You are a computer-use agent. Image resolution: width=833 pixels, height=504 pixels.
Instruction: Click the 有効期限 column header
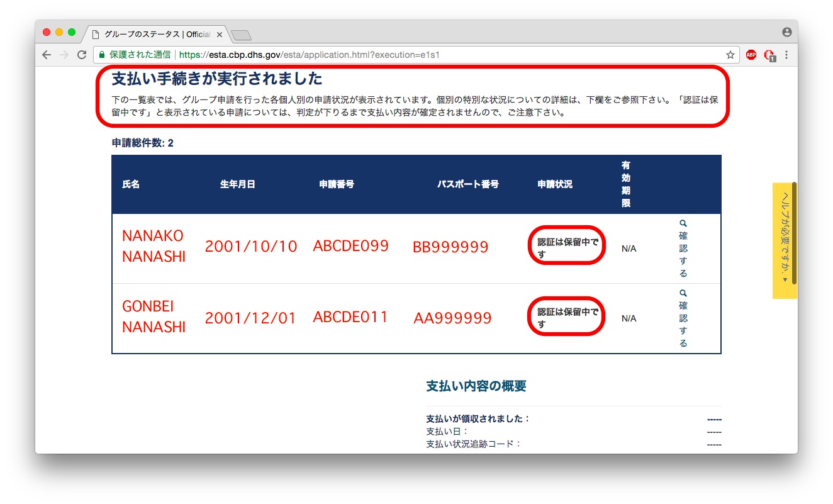pyautogui.click(x=626, y=184)
